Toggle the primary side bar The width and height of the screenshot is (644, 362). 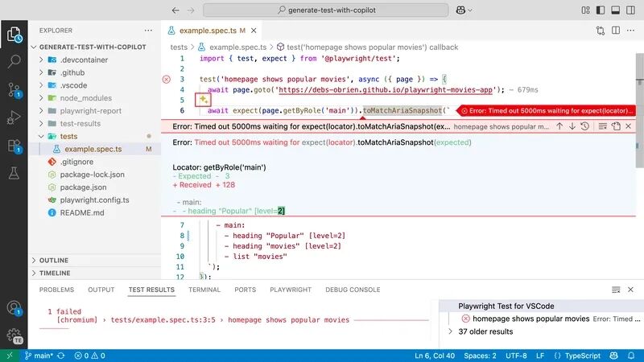point(601,10)
